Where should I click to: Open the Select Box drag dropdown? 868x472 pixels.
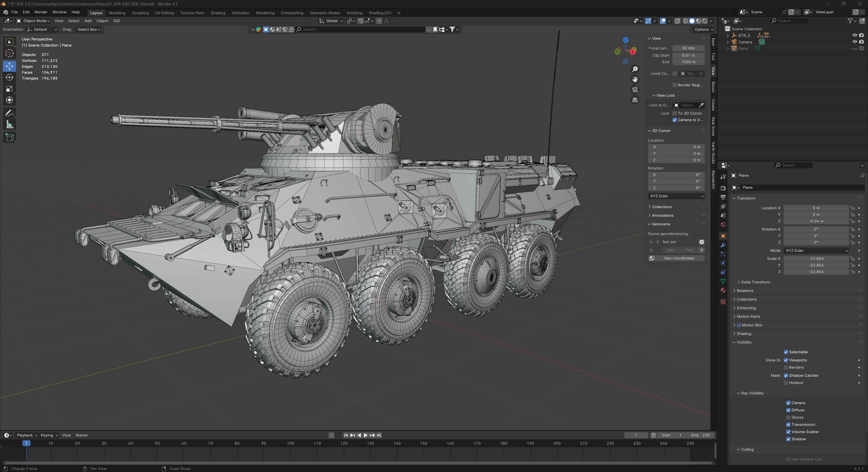point(89,30)
